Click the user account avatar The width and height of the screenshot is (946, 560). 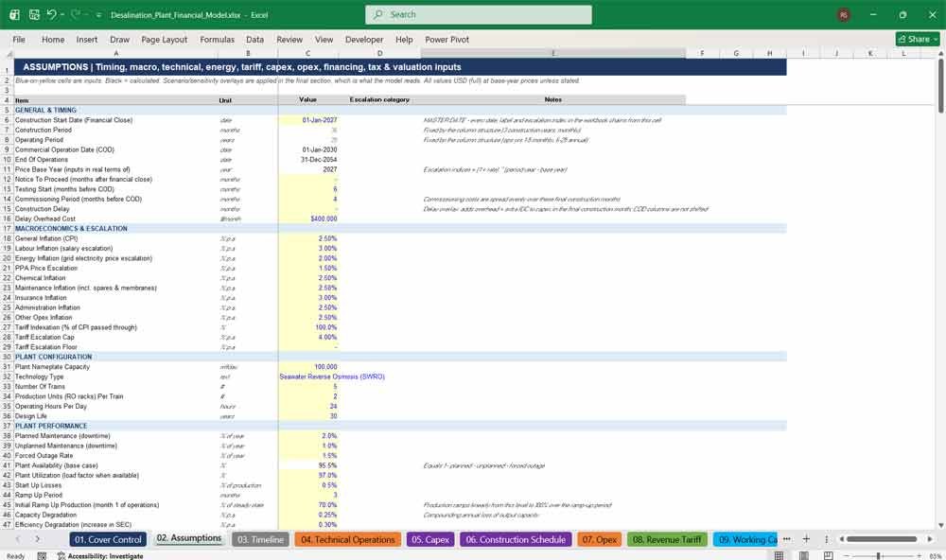coord(844,14)
